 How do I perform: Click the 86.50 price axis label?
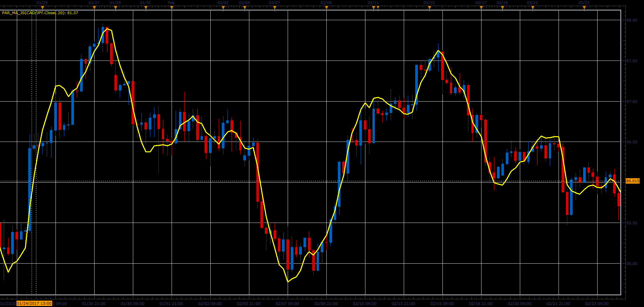(x=632, y=142)
